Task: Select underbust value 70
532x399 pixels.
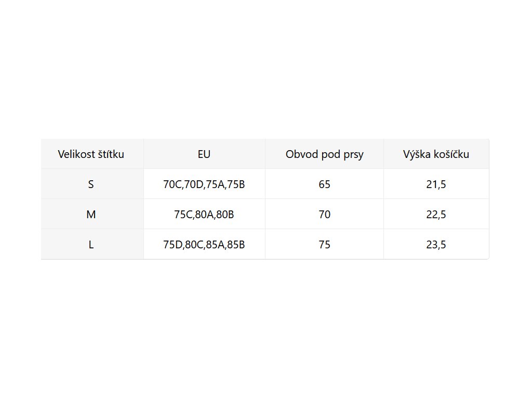Action: coord(324,215)
